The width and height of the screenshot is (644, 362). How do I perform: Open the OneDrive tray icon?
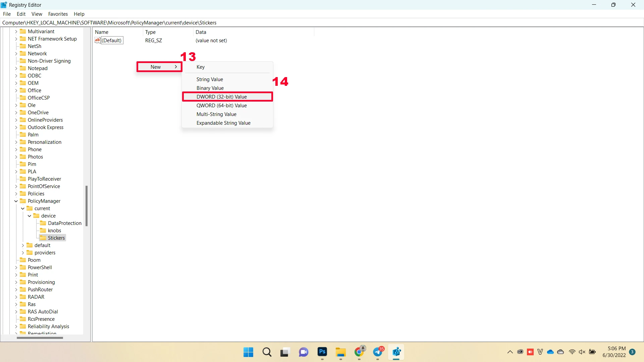tap(550, 352)
